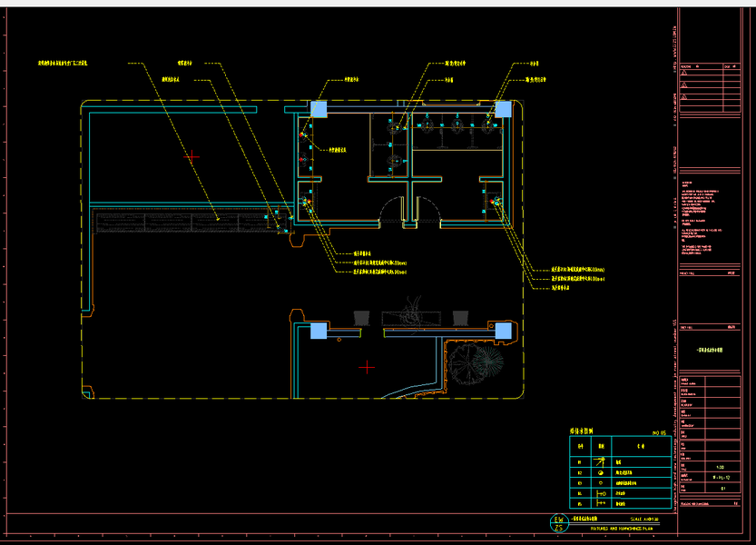Click the yellow legend title above the symbol table
756x545 pixels.
click(x=582, y=431)
